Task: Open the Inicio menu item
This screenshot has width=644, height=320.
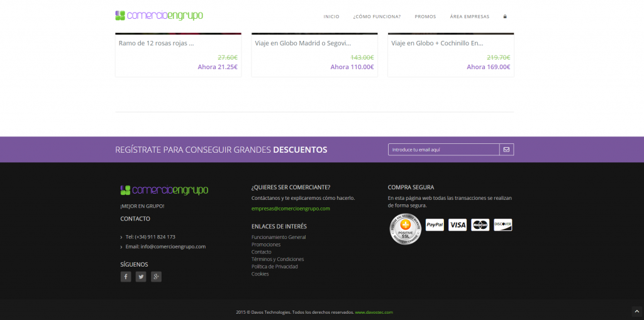Action: 331,16
